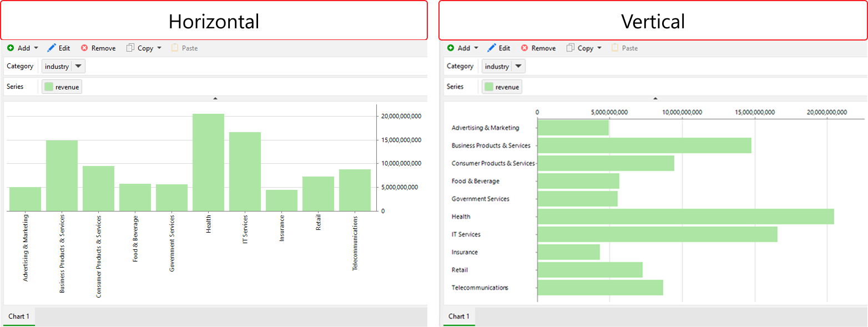Image resolution: width=868 pixels, height=327 pixels.
Task: Select the Insurance column in the Horizontal chart
Action: tap(282, 200)
